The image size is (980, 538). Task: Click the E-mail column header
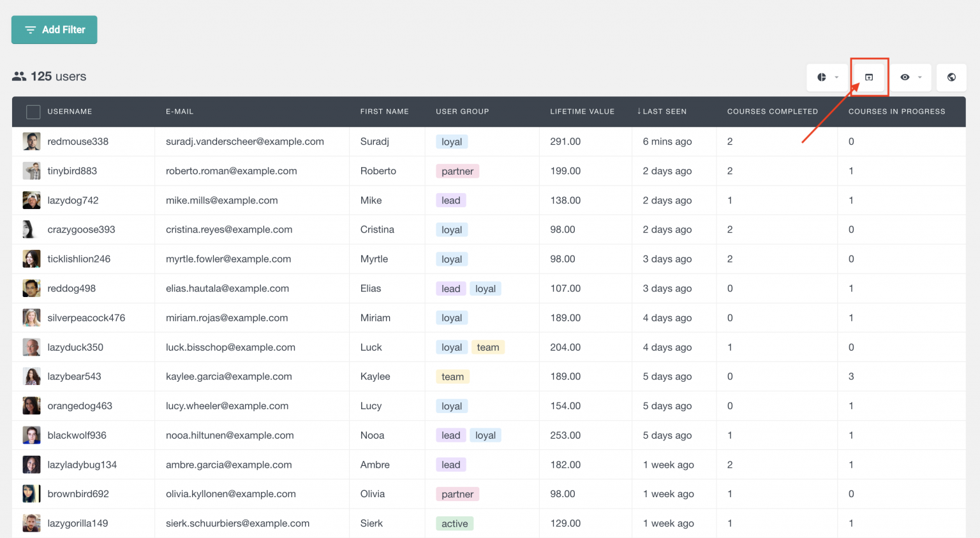tap(179, 112)
